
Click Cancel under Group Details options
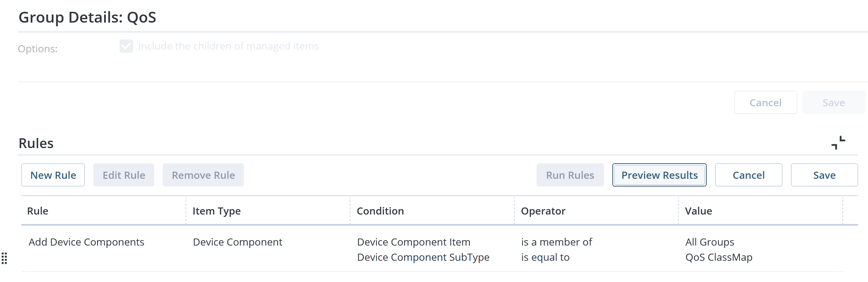tap(766, 103)
